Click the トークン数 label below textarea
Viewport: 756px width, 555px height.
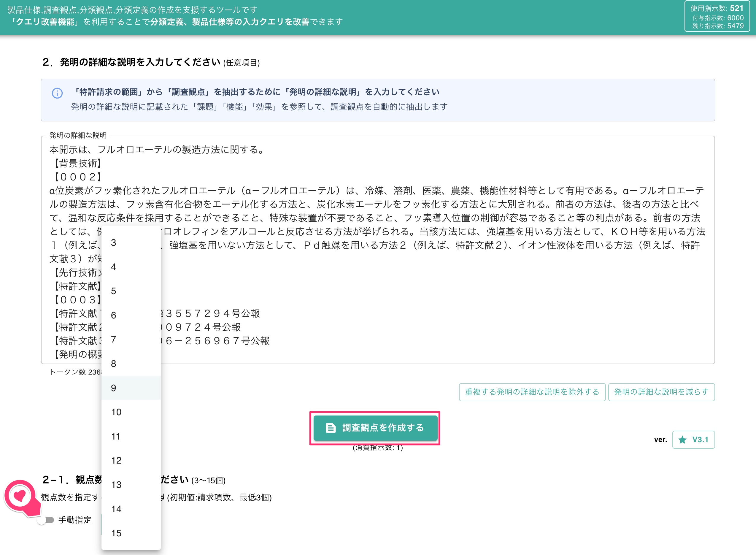[x=75, y=372]
